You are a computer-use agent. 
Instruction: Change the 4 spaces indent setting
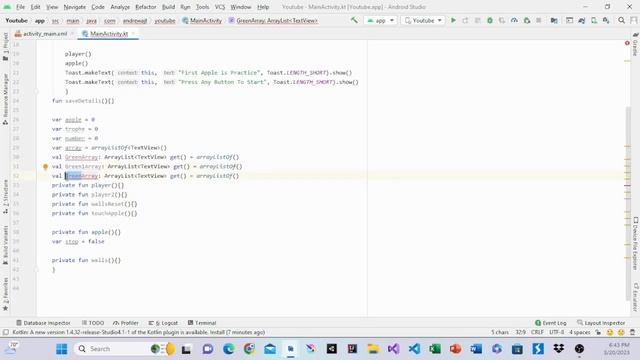580,332
